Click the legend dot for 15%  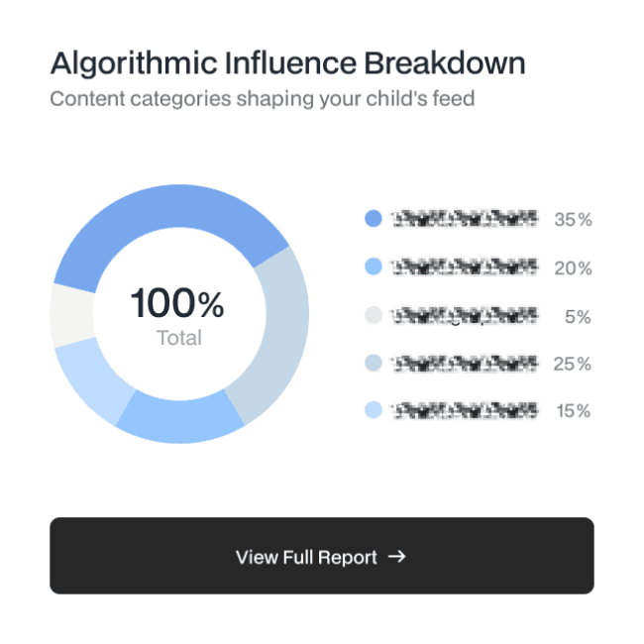coord(374,410)
